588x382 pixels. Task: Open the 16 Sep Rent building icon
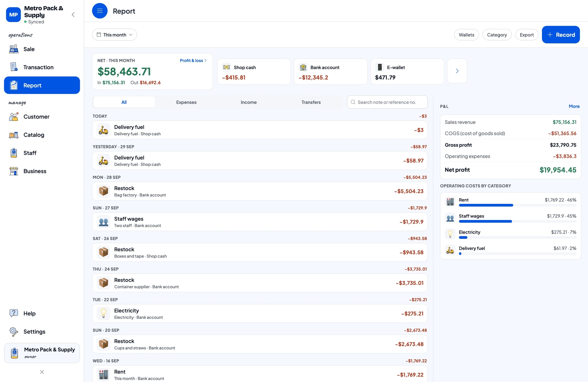[104, 375]
